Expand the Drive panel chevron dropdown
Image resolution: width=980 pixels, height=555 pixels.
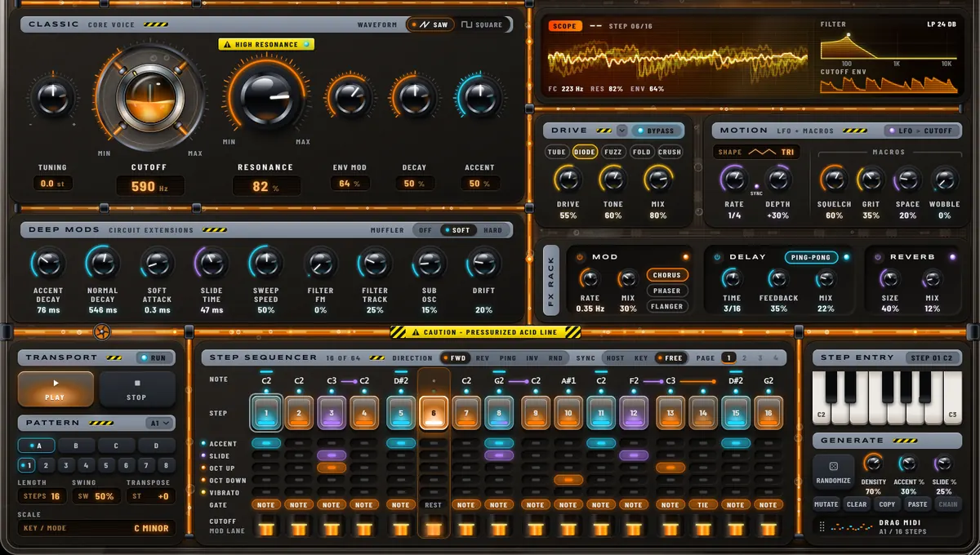(x=621, y=131)
